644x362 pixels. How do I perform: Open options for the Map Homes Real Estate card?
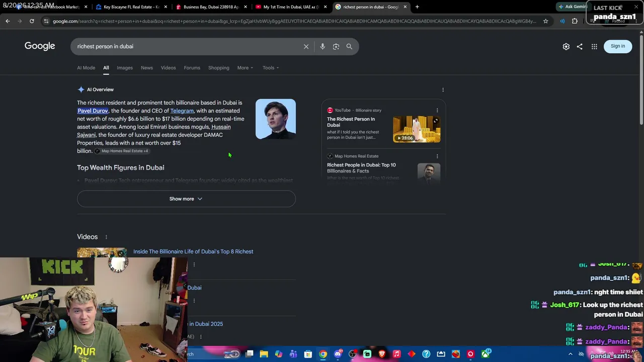click(437, 156)
